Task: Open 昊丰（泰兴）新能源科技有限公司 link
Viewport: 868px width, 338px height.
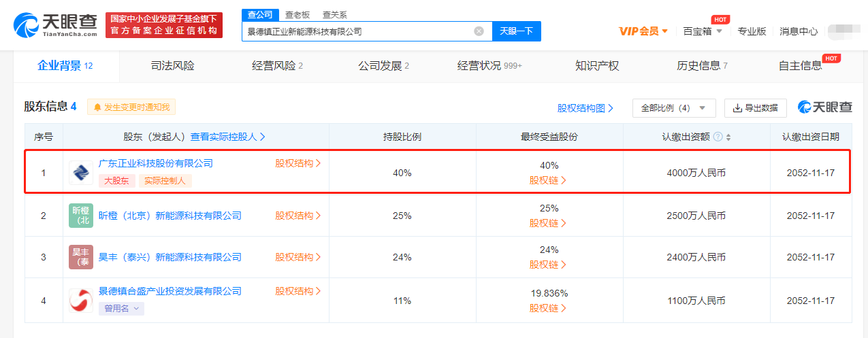Action: click(170, 257)
